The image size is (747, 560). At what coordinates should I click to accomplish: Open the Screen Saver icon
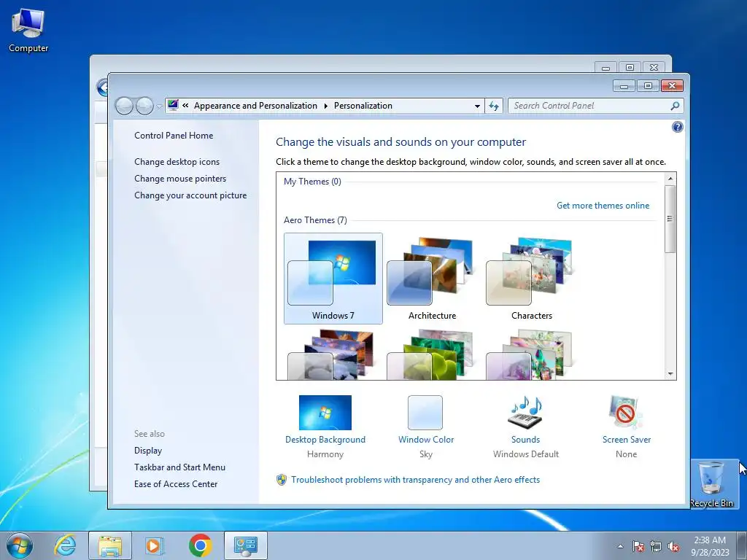[625, 413]
